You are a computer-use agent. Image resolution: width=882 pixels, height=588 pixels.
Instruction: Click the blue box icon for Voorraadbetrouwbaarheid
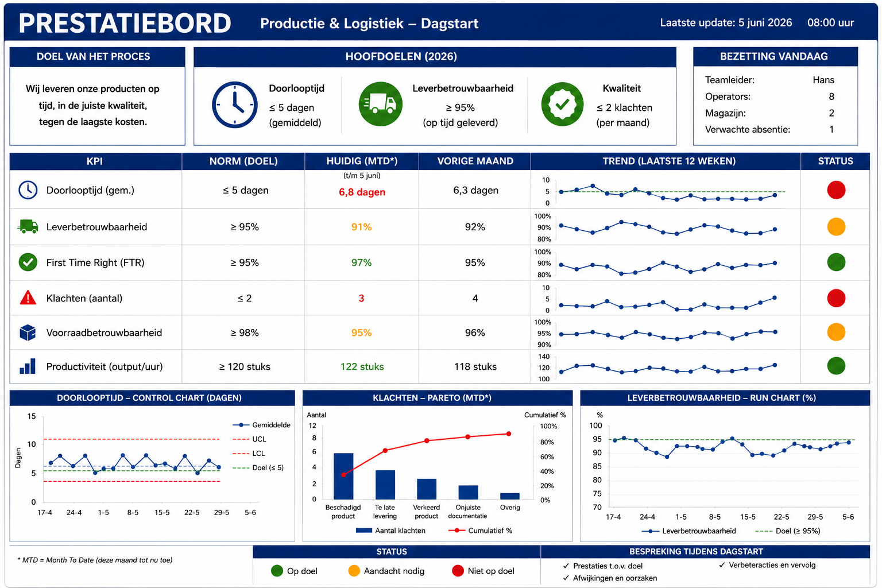[28, 332]
